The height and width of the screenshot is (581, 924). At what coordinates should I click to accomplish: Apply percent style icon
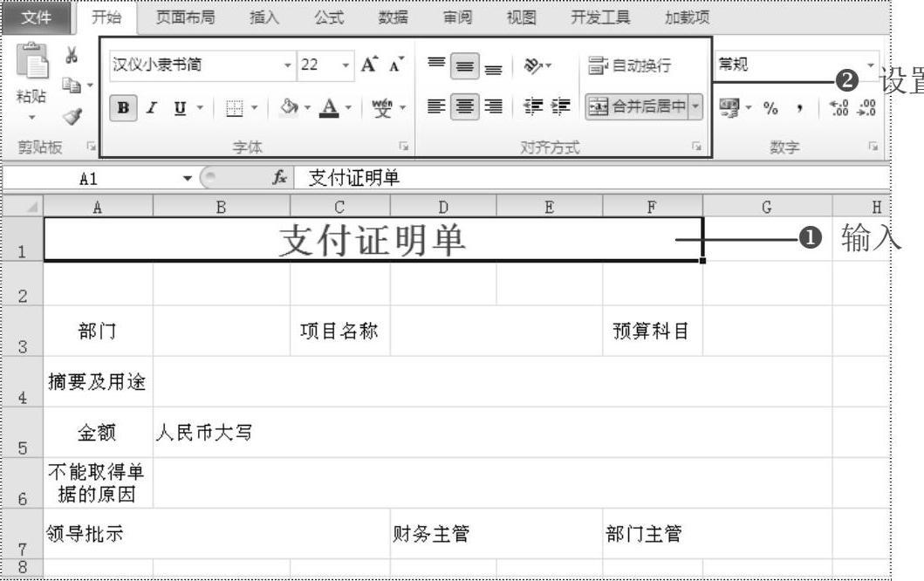(x=770, y=108)
